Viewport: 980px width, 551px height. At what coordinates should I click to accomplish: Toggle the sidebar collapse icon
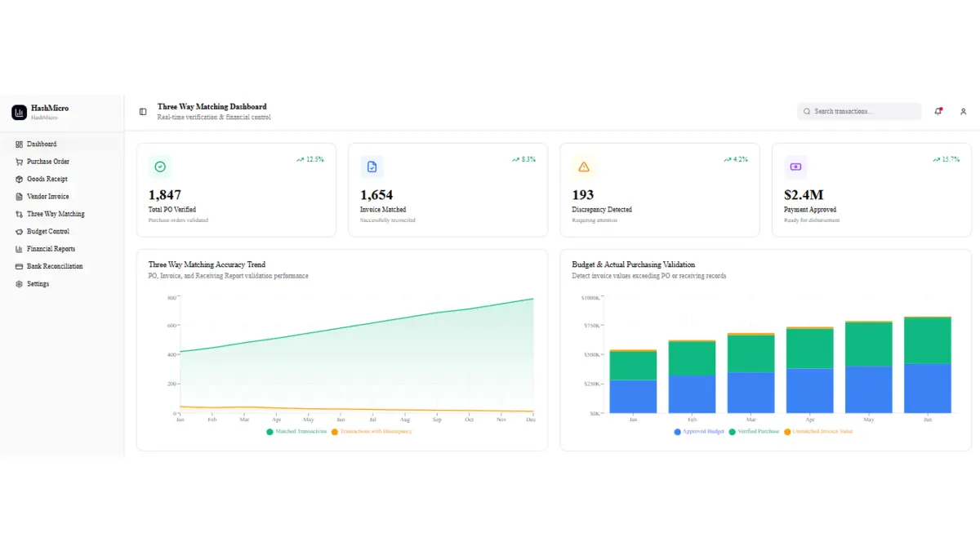click(143, 112)
